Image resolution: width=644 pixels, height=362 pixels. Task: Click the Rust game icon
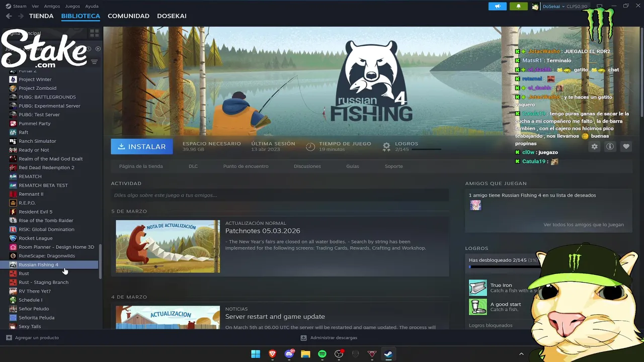tap(13, 274)
